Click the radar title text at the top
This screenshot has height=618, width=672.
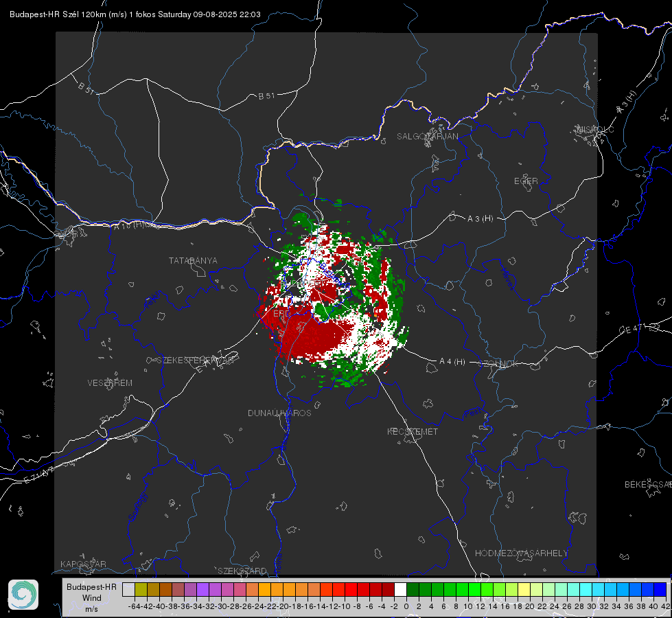pyautogui.click(x=135, y=14)
